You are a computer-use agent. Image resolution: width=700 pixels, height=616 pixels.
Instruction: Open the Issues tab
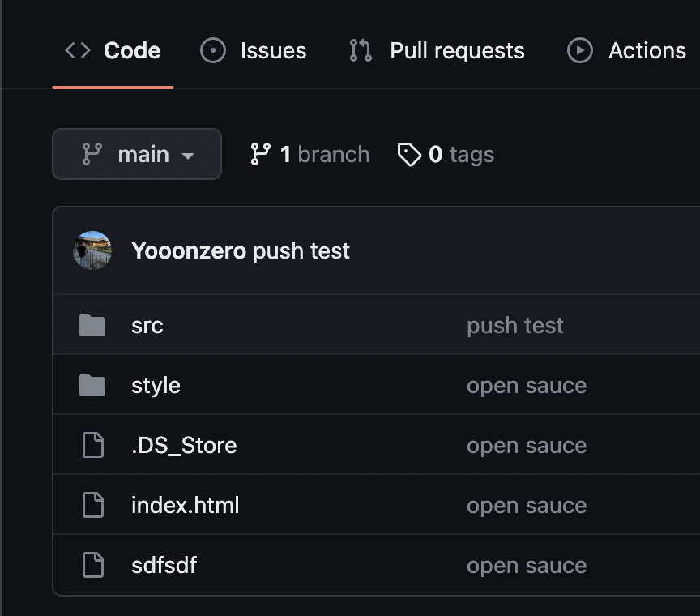[x=254, y=51]
